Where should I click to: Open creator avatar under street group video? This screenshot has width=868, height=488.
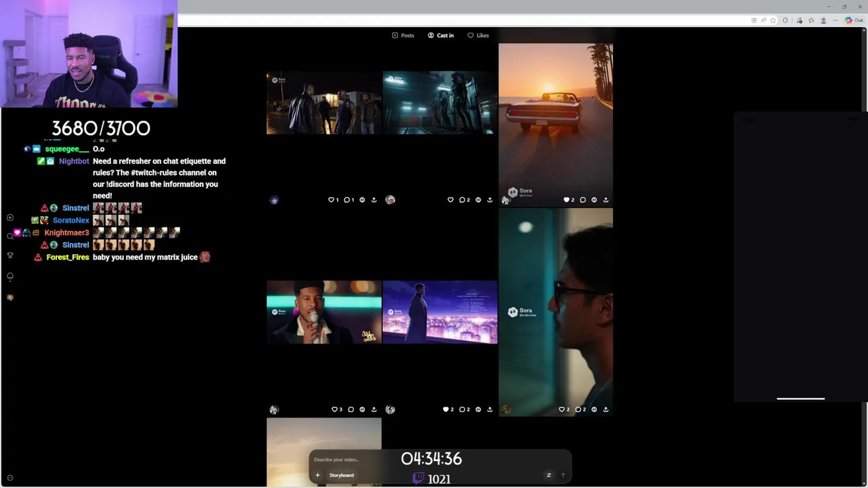point(274,200)
